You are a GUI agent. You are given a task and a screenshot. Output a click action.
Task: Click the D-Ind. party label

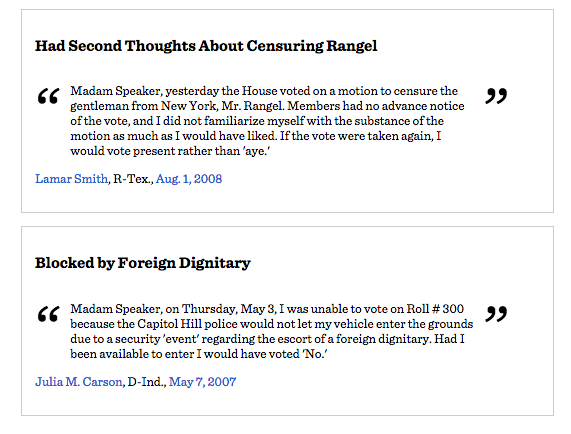(147, 382)
